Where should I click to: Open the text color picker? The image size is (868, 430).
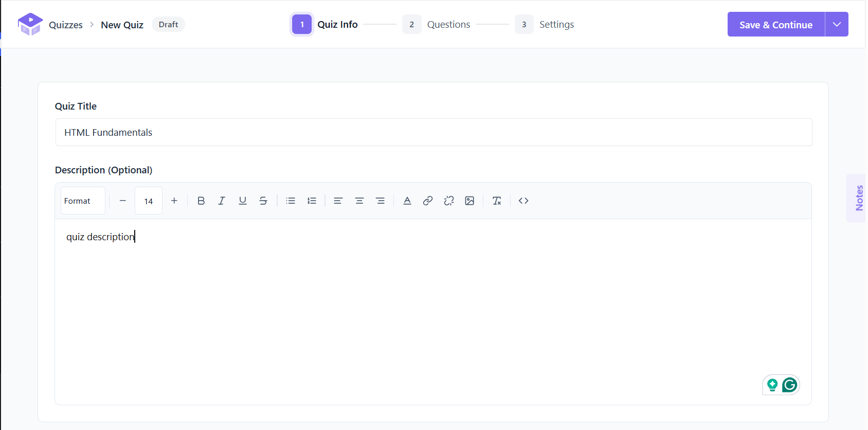pyautogui.click(x=407, y=201)
